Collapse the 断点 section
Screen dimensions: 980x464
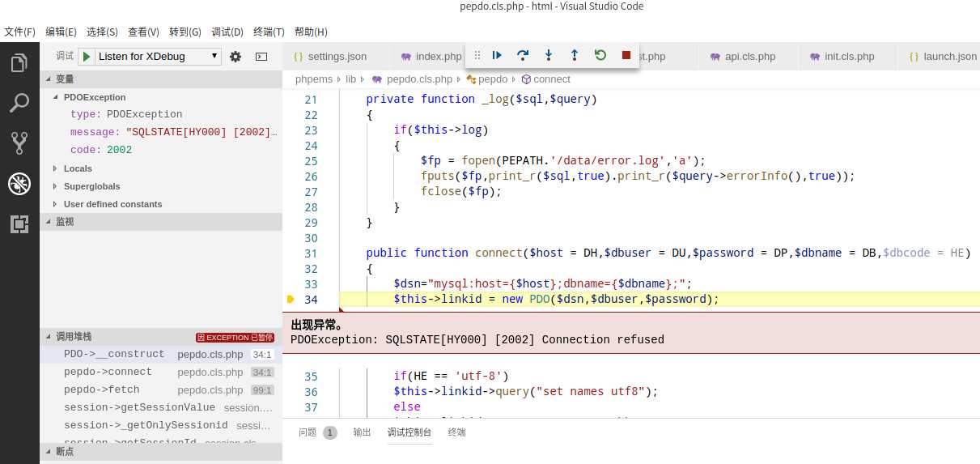pos(161,452)
